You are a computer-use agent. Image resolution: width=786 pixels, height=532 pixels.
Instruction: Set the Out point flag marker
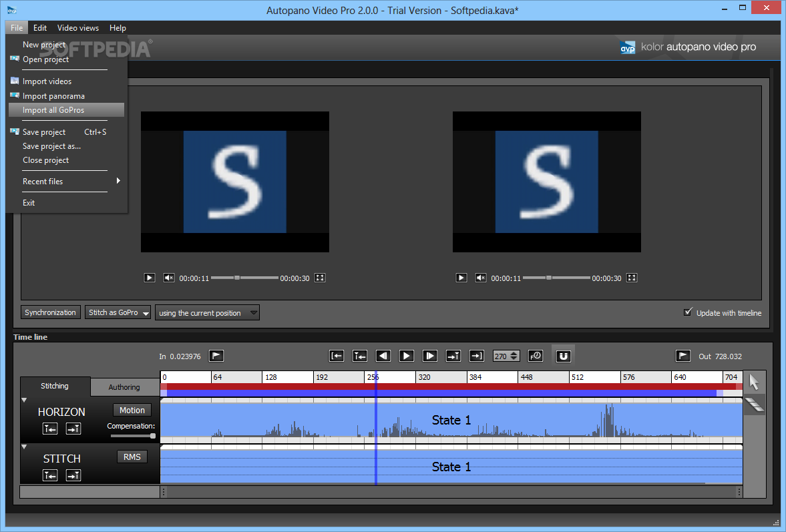pyautogui.click(x=683, y=356)
